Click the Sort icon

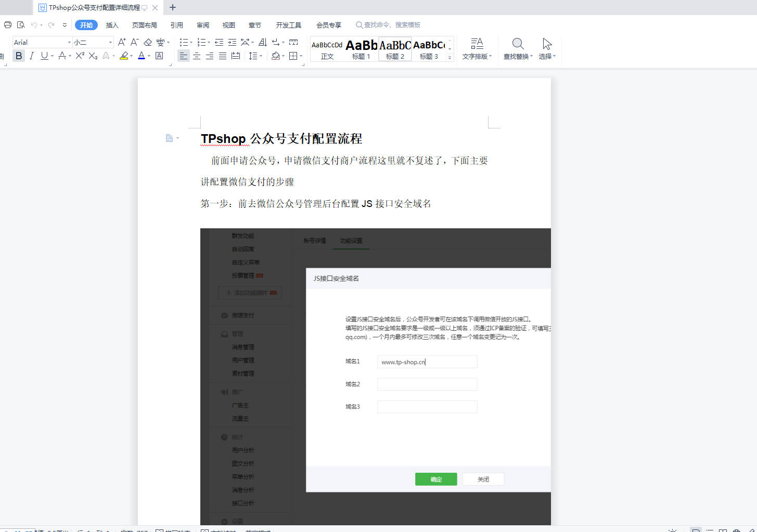[263, 42]
